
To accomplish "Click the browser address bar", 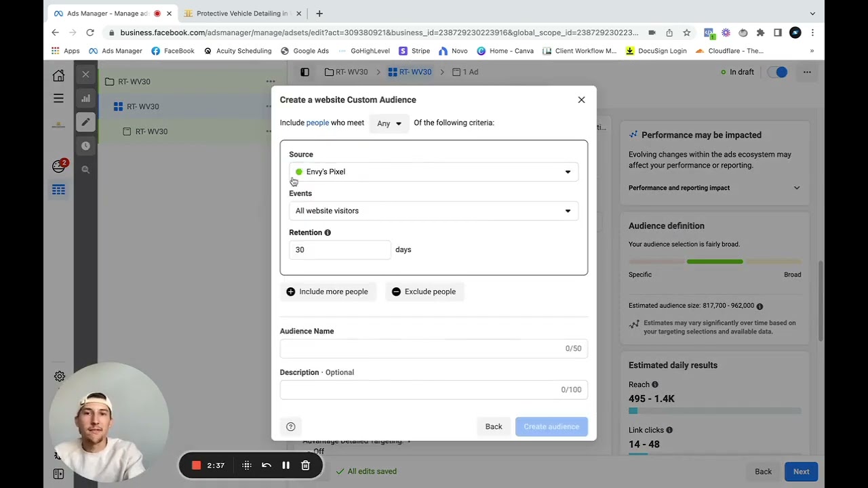I will (378, 33).
